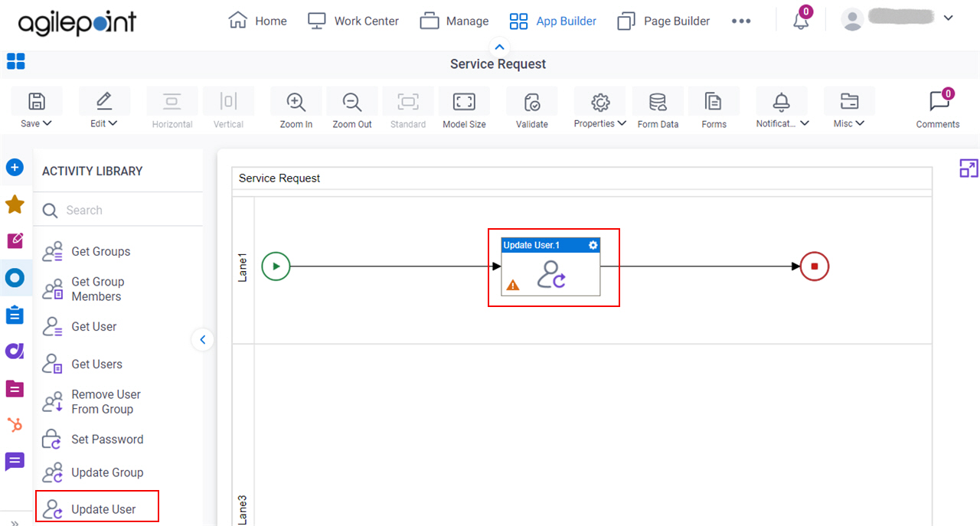
Task: Toggle full-screen canvas icon
Action: click(969, 168)
